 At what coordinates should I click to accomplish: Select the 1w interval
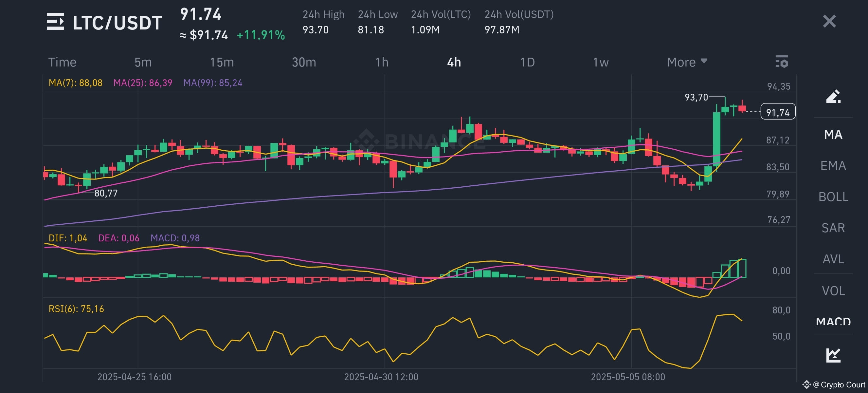pyautogui.click(x=601, y=62)
